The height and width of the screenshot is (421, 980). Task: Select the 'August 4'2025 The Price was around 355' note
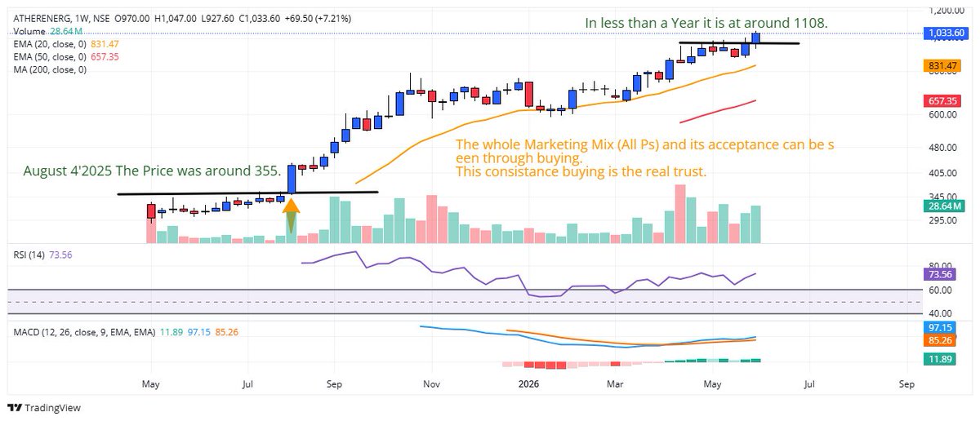[x=153, y=172]
